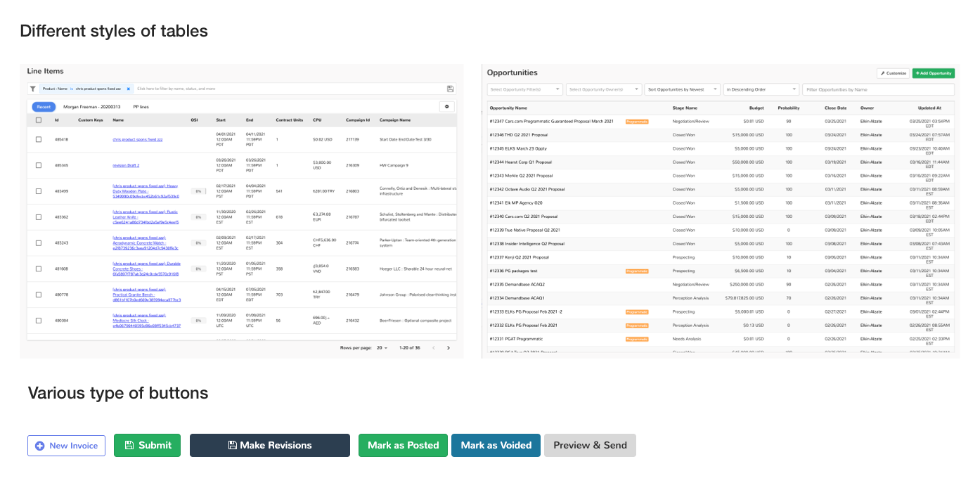Click the Filter Opportunities by Name field
This screenshot has width=980, height=490.
point(878,89)
